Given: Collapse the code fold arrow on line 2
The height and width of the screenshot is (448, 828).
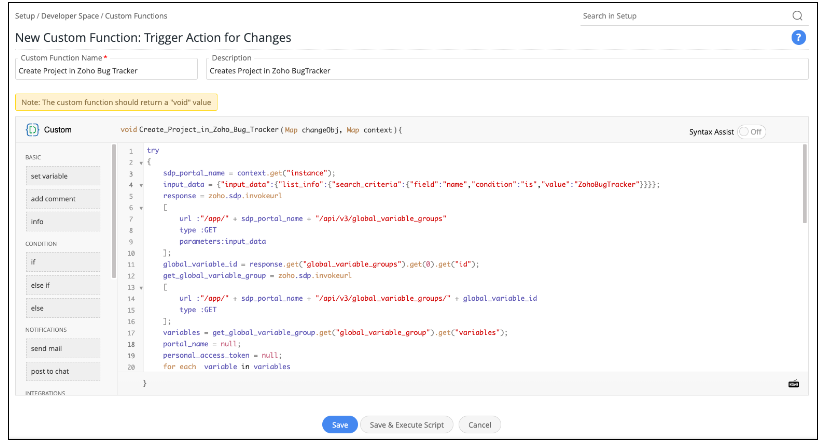Looking at the screenshot, I should 141,163.
